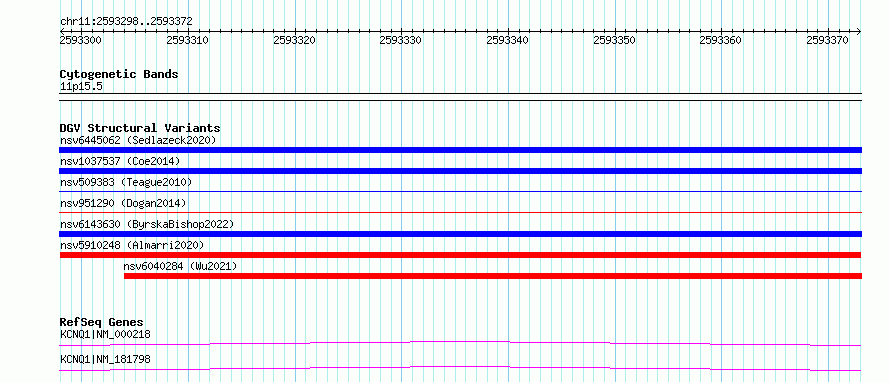Click the left arrowhead of the ruler
This screenshot has height=382, width=890.
[62, 31]
